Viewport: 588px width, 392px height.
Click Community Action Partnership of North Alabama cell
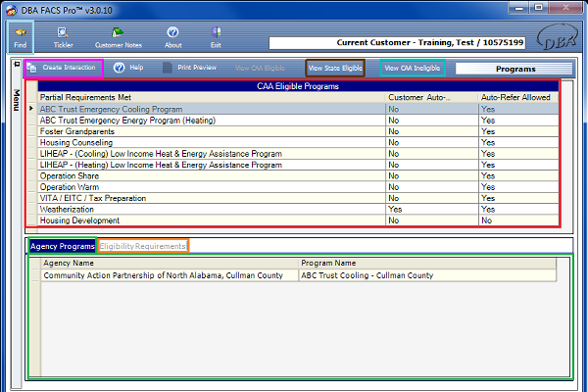tap(170, 275)
